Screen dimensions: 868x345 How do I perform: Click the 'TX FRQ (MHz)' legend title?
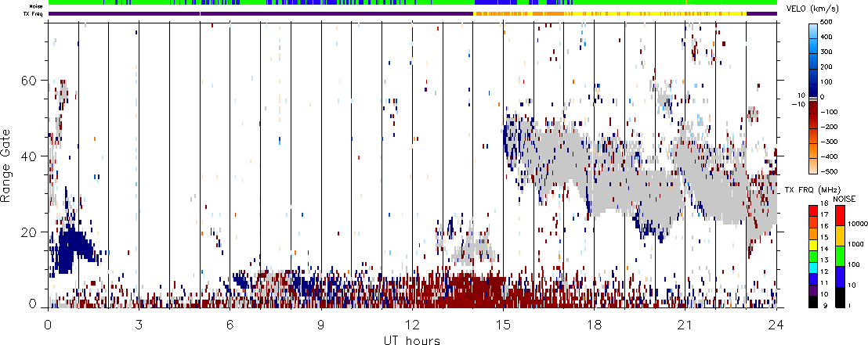coord(814,189)
